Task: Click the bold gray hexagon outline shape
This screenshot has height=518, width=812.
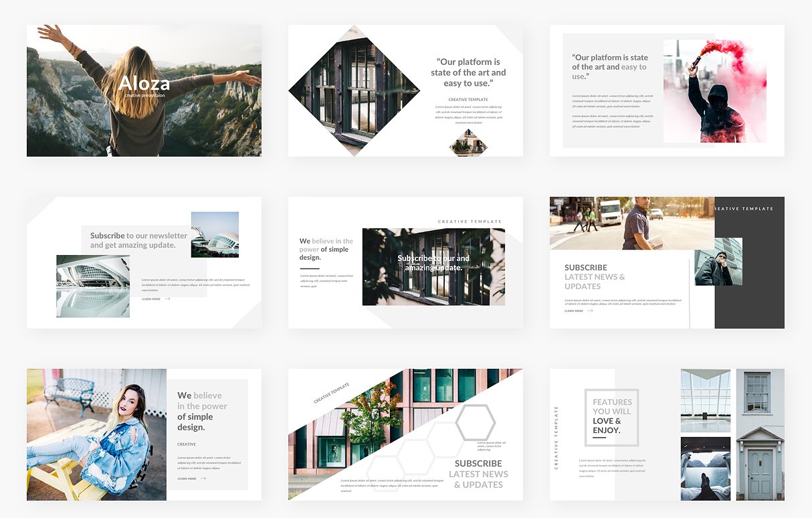Action: (x=476, y=422)
